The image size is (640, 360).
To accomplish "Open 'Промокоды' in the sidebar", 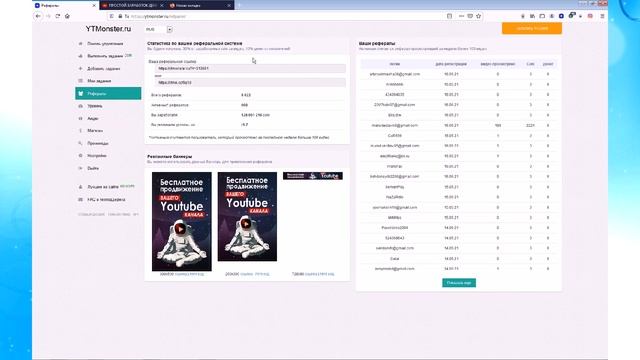I will click(x=98, y=143).
